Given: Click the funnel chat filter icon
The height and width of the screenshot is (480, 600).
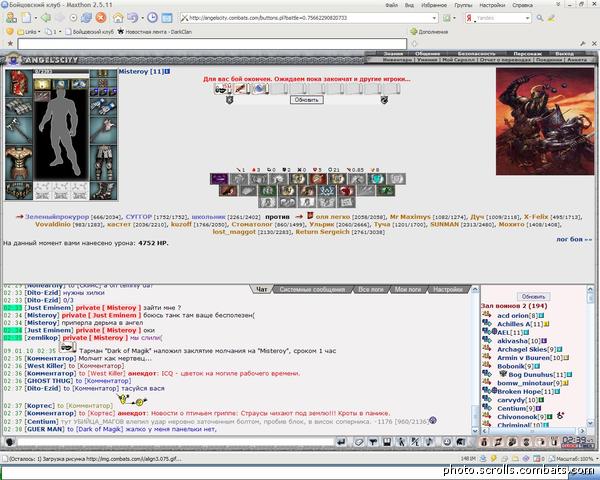Looking at the screenshot, I should pyautogui.click(x=373, y=442).
